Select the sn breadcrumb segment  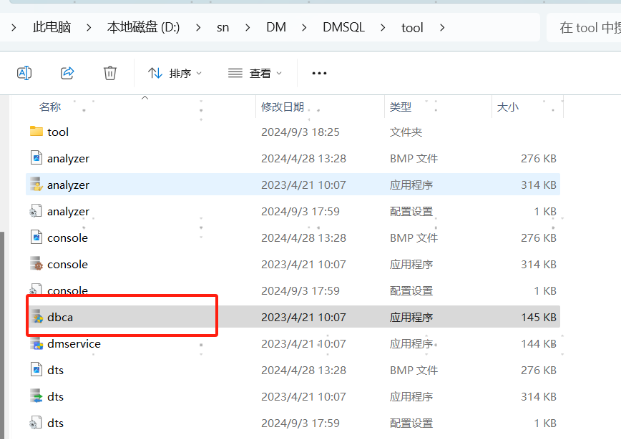(x=223, y=28)
